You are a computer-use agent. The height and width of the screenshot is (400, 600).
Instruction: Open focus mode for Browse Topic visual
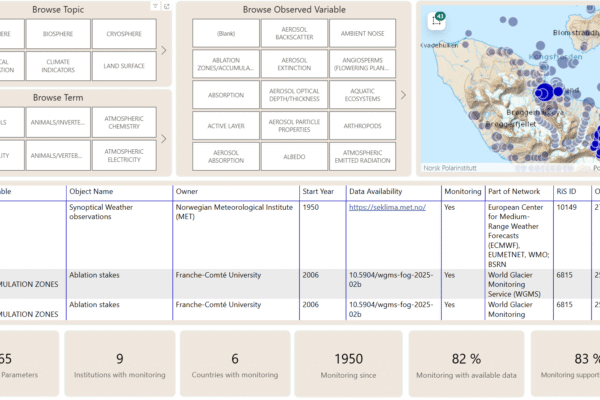pyautogui.click(x=166, y=6)
